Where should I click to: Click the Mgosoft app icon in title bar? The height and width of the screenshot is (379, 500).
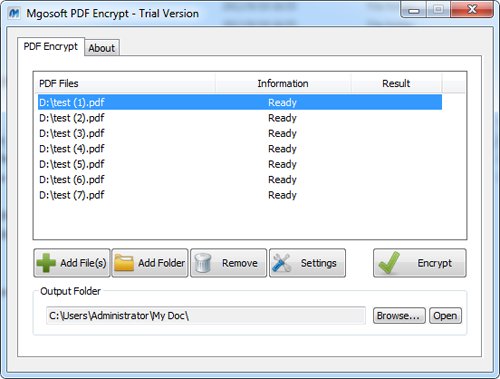point(14,13)
